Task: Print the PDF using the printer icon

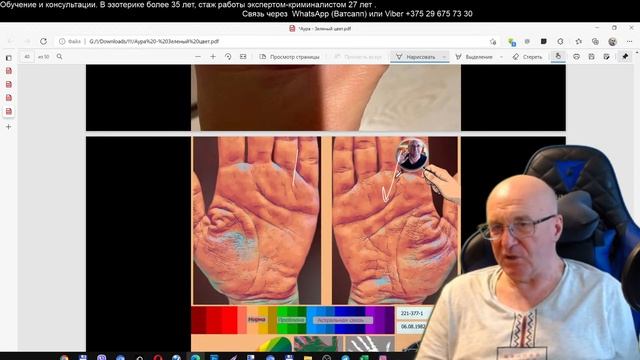Action: 576,57
